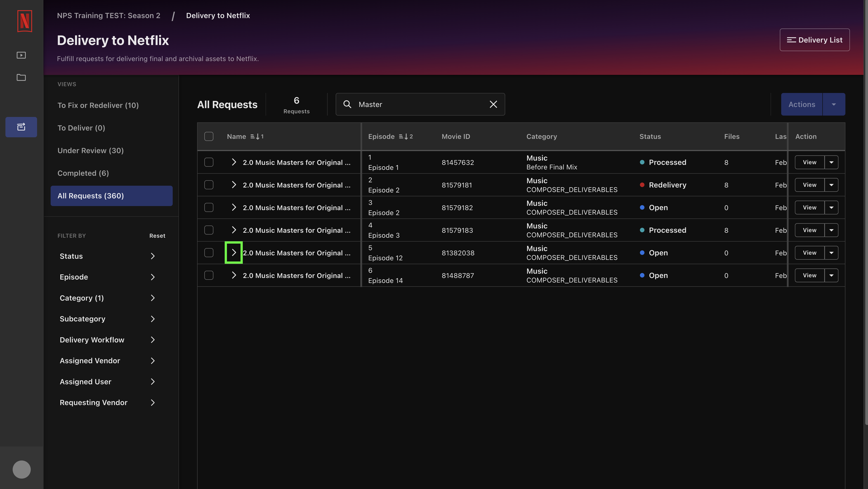
Task: Expand the Episode 12 request row
Action: [x=234, y=253]
